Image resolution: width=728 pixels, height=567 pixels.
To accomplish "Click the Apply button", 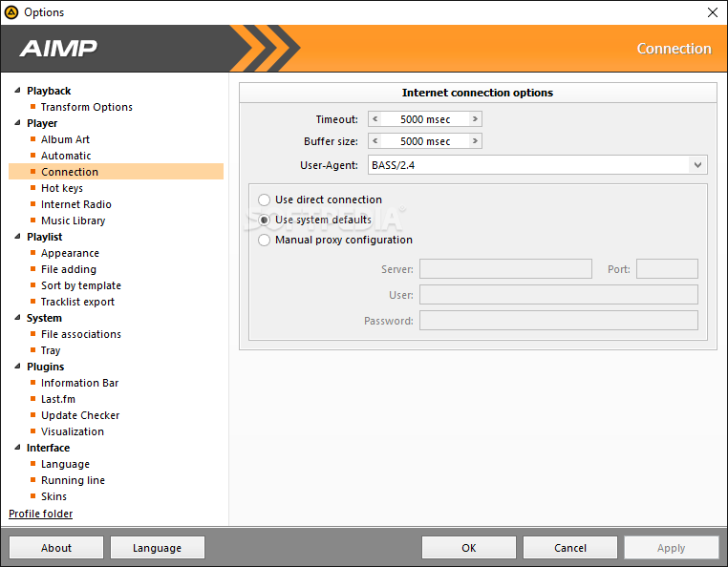I will (672, 548).
